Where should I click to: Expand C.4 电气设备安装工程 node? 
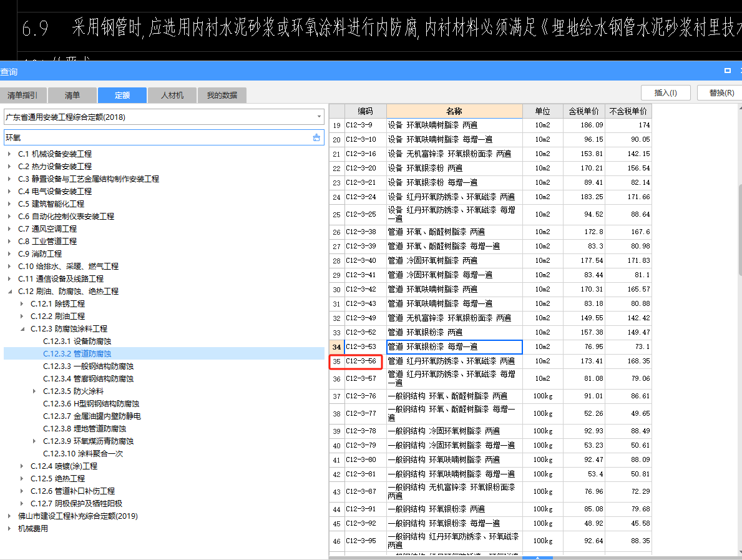[9, 191]
